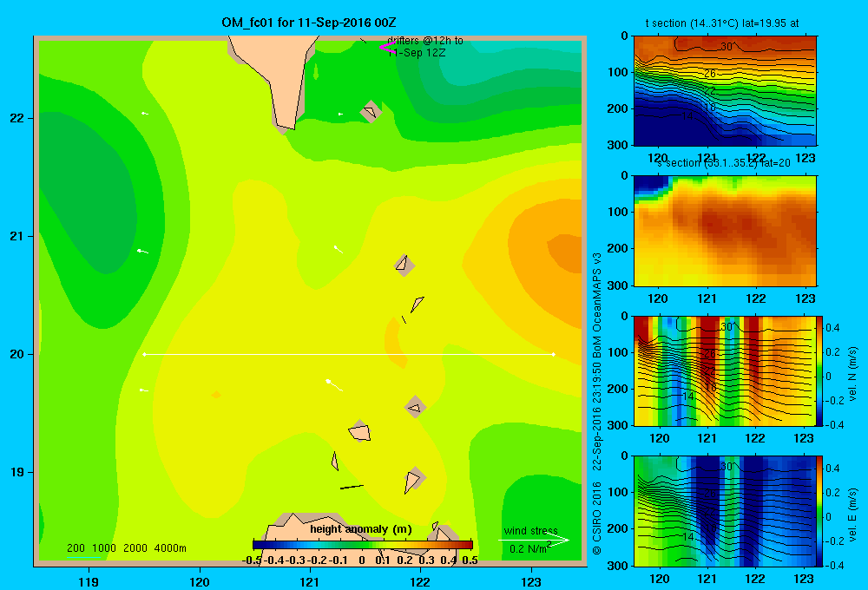Image resolution: width=868 pixels, height=590 pixels.
Task: Click the white transect line at latitude 20
Action: click(349, 354)
